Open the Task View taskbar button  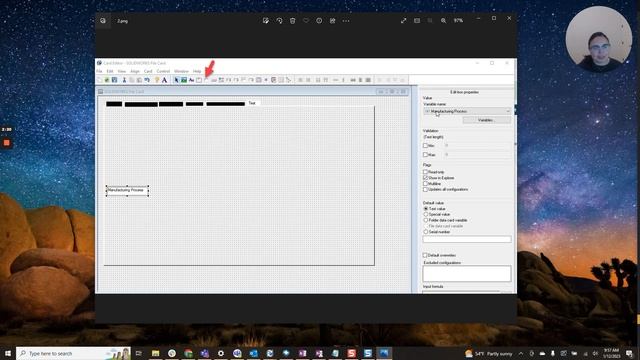[139, 353]
